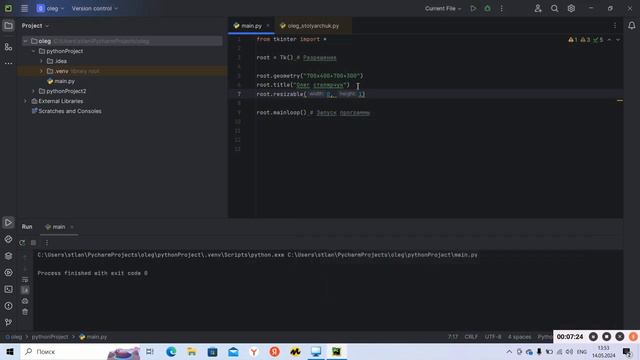Open Code With Me user icon
640x360 pixels.
point(538,8)
